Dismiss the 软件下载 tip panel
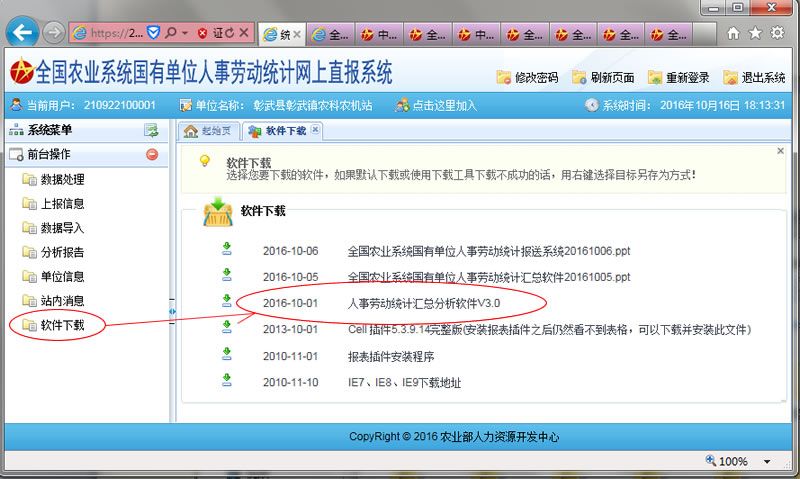Screen dimensions: 800x479 (781, 151)
